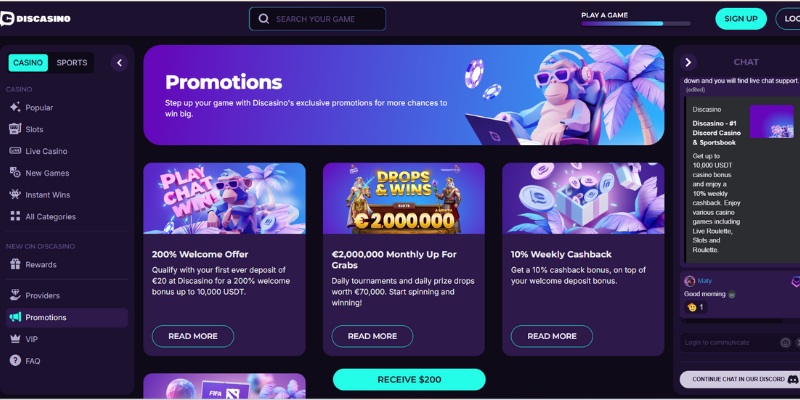Switch to the SPORTS toggle

(72, 63)
